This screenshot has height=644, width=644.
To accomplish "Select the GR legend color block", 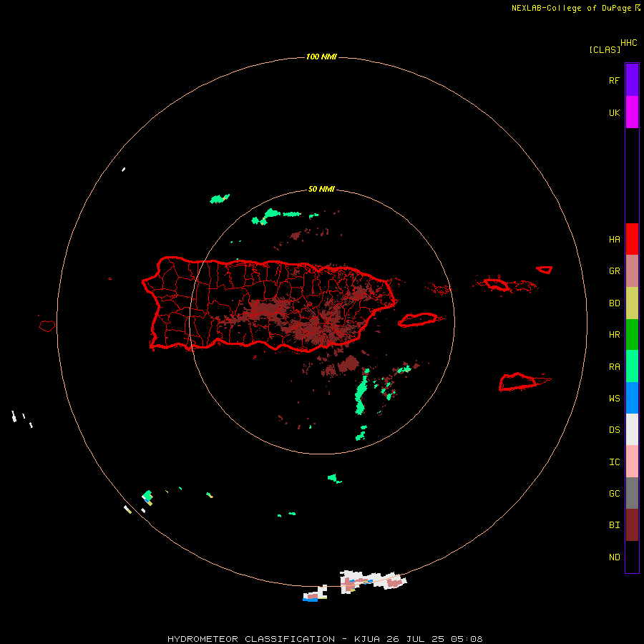I will (632, 271).
